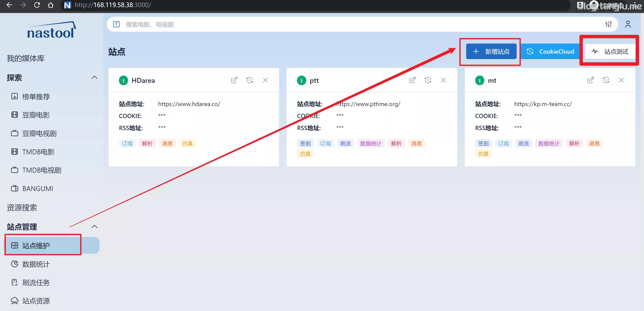The height and width of the screenshot is (311, 644).
Task: Delete the mt site card
Action: pos(621,80)
